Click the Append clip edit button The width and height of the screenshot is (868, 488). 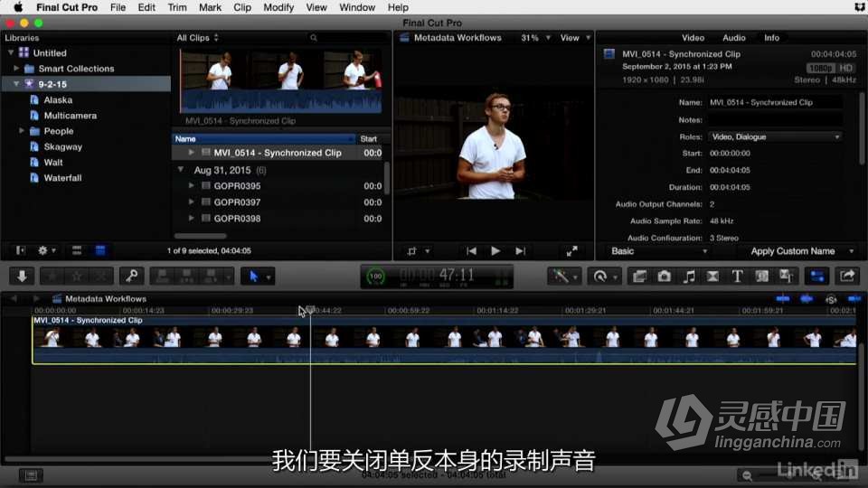point(211,277)
